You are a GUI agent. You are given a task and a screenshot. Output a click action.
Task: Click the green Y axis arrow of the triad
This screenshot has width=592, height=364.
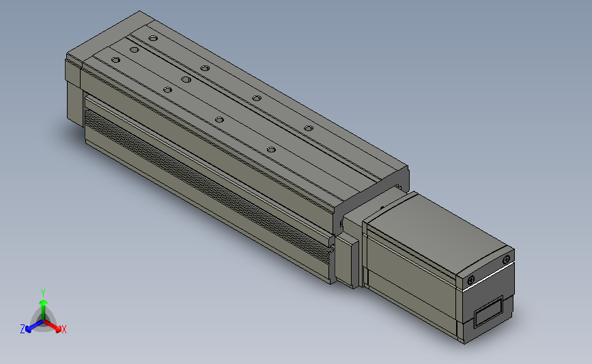44,310
